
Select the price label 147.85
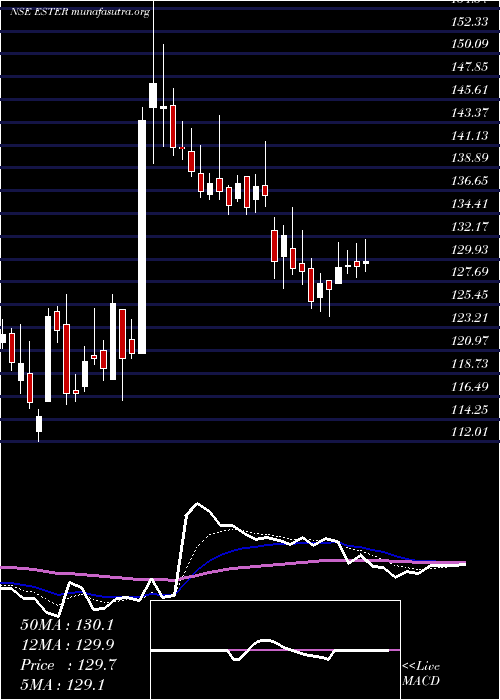[469, 67]
